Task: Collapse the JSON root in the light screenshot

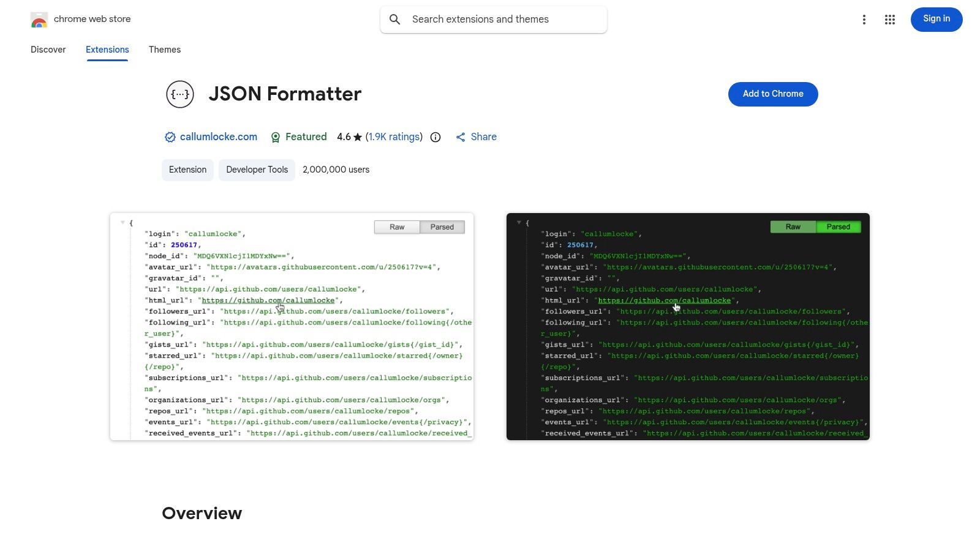Action: 122,223
